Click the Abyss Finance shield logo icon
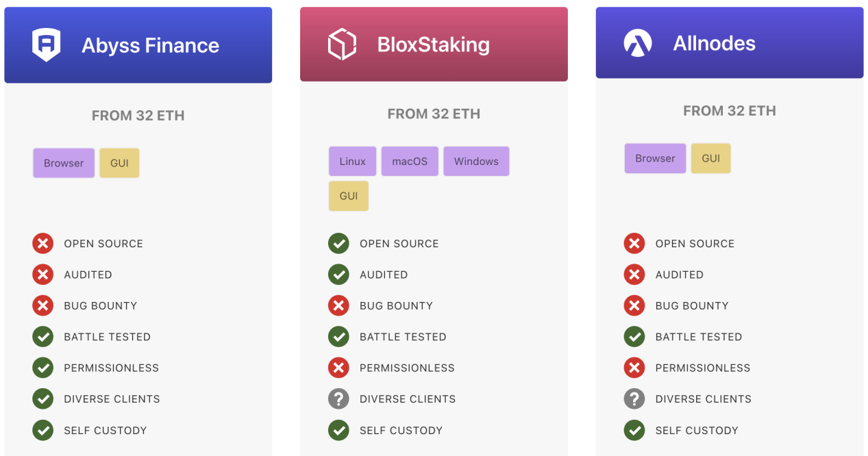Viewport: 868px width, 456px height. click(x=47, y=45)
